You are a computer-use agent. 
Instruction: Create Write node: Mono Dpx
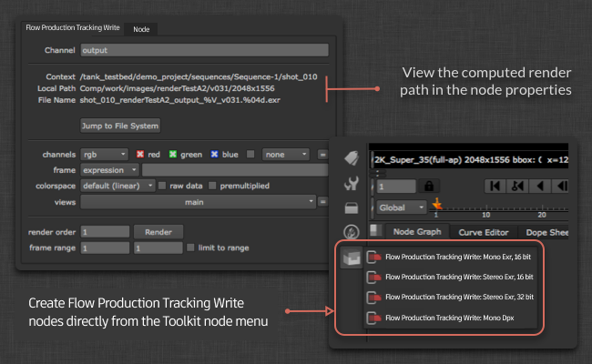pos(450,318)
